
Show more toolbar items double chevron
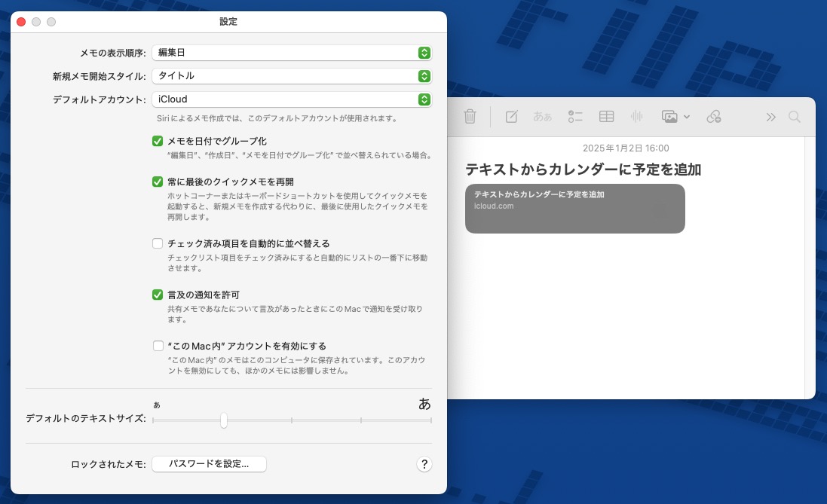(x=771, y=117)
